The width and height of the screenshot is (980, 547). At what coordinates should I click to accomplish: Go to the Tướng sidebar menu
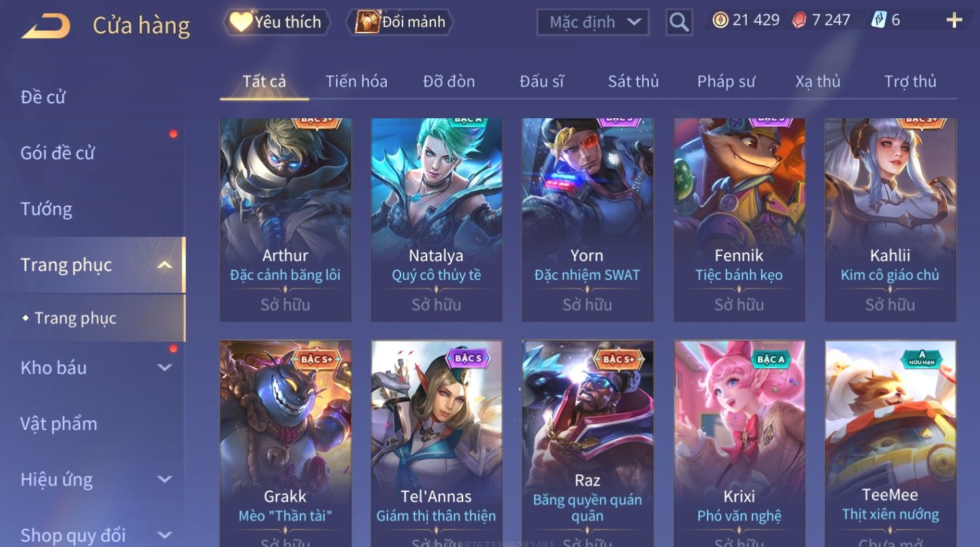click(46, 209)
